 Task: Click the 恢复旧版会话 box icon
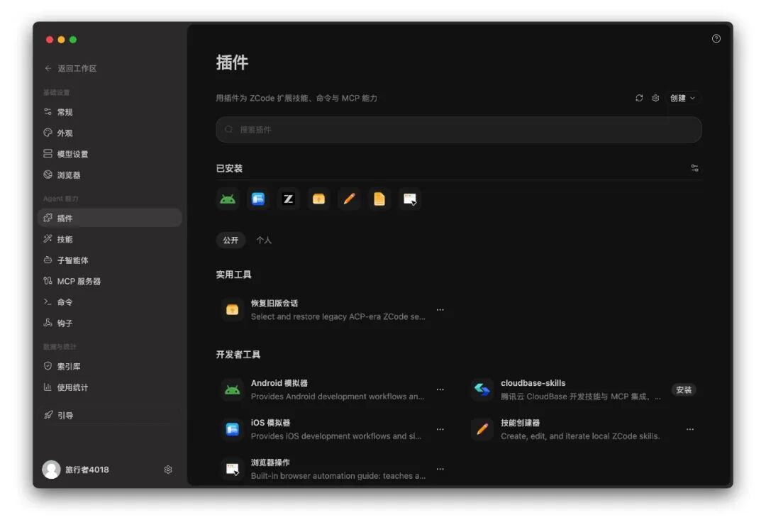pos(232,310)
